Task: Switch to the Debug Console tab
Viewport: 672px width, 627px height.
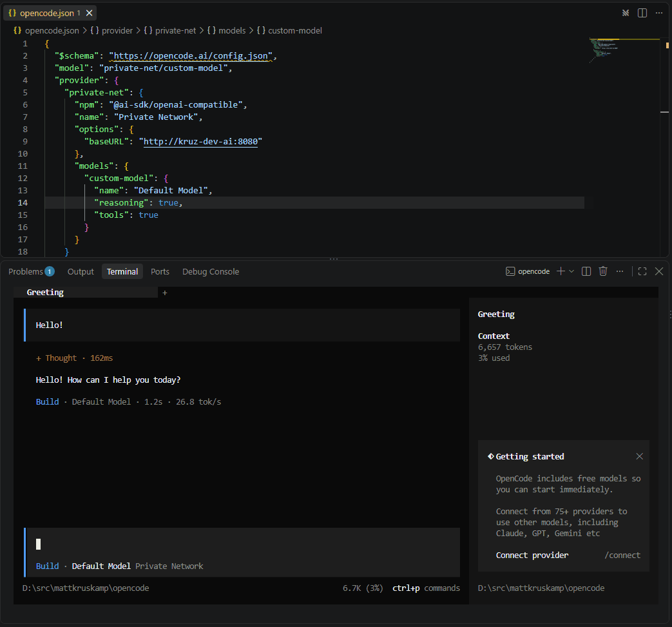Action: tap(211, 271)
